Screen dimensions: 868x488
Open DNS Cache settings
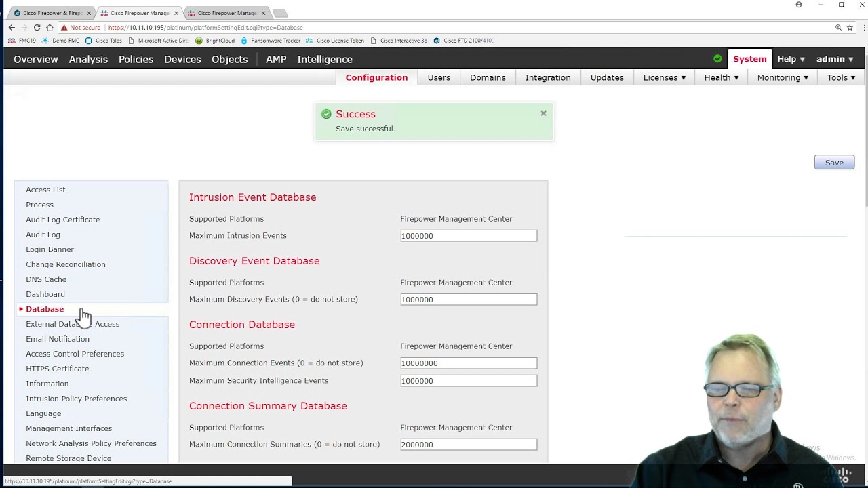tap(46, 279)
